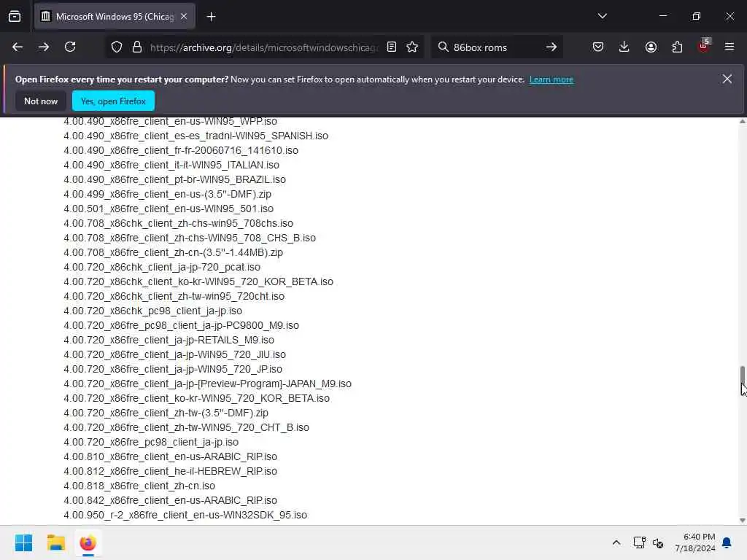
Task: Select 4.00.720 WIN95_720_JP.iso file
Action: pos(173,369)
